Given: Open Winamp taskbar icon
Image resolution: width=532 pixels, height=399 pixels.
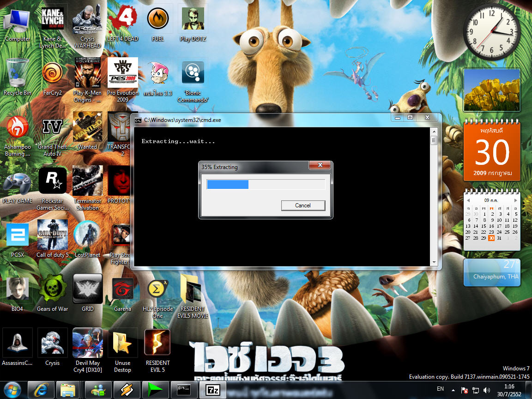Looking at the screenshot, I should click(x=127, y=390).
